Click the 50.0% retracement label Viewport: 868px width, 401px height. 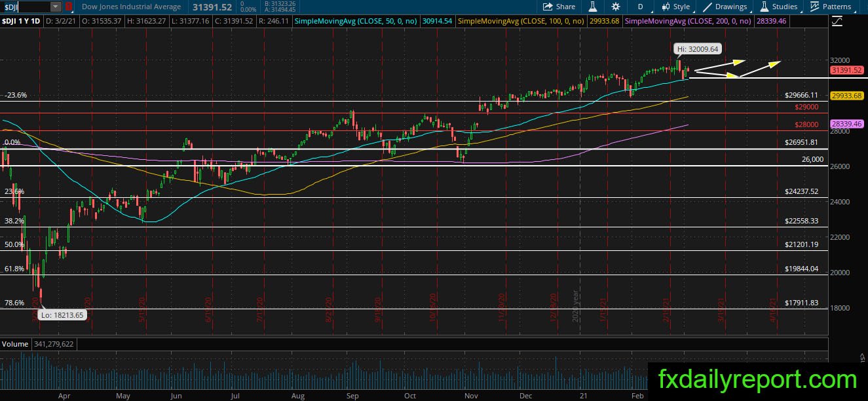14,244
